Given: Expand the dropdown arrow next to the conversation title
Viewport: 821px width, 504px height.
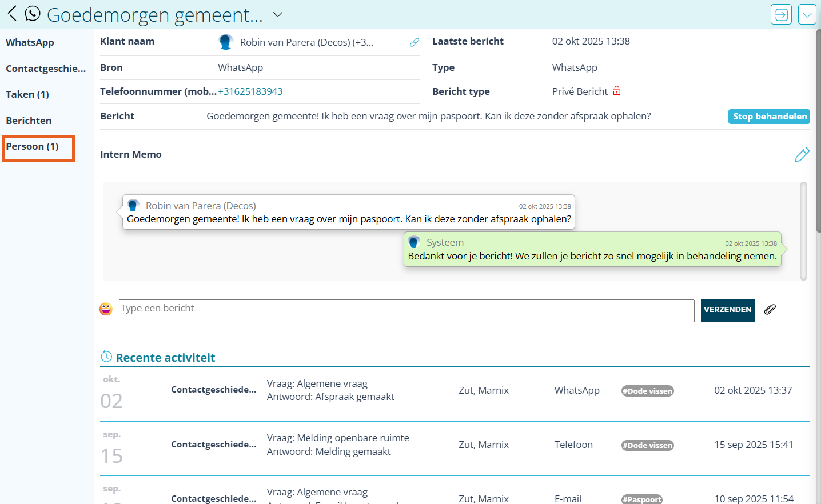Looking at the screenshot, I should pos(277,15).
